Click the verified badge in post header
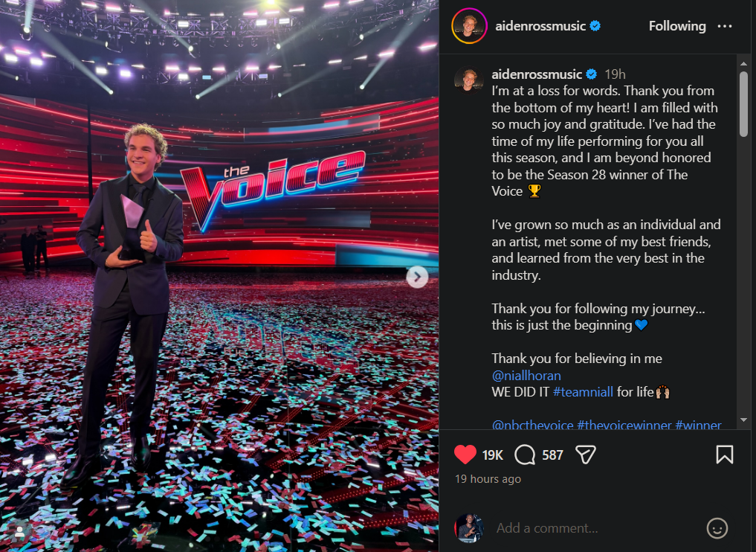This screenshot has width=756, height=552. pyautogui.click(x=595, y=26)
